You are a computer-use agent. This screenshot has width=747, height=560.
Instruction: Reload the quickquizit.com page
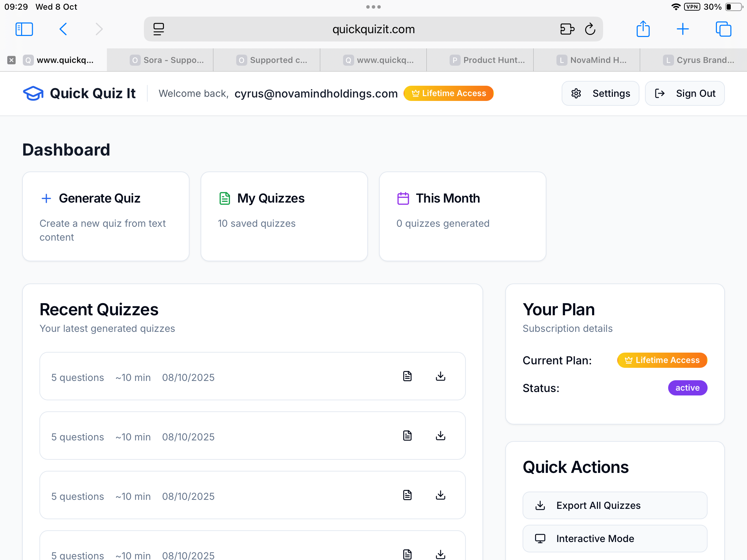click(x=590, y=29)
